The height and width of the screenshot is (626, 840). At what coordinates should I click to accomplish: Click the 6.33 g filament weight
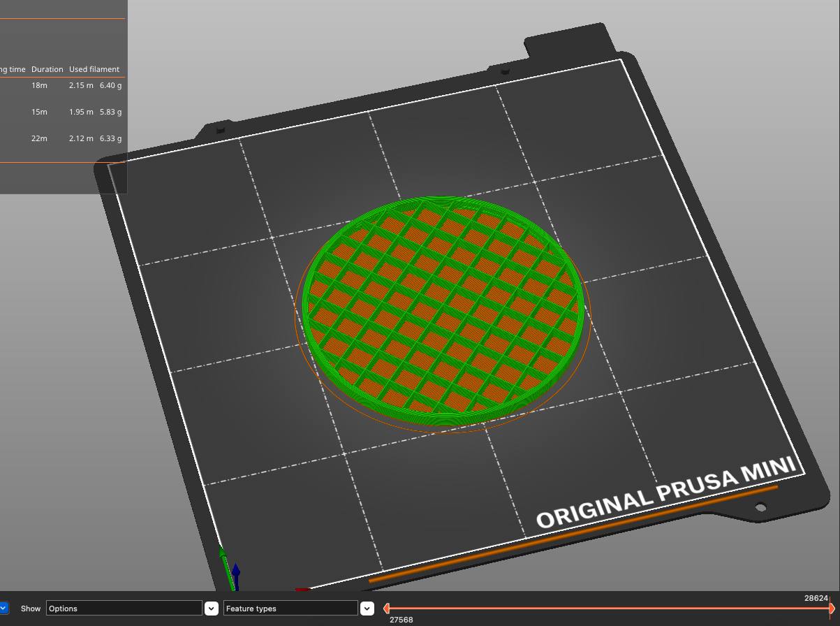pos(111,138)
